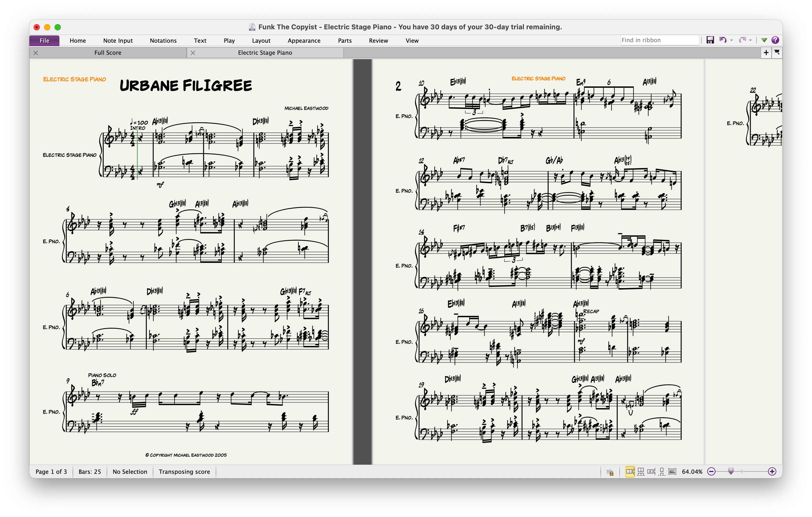This screenshot has height=517, width=812.
Task: Select the tempo marking quarter note = 100
Action: pos(139,122)
